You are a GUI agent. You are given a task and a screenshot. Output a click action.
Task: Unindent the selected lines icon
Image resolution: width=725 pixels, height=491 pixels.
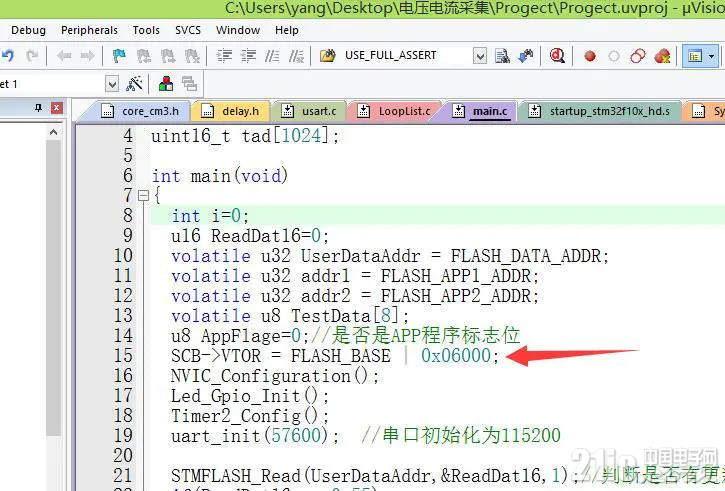(x=249, y=56)
